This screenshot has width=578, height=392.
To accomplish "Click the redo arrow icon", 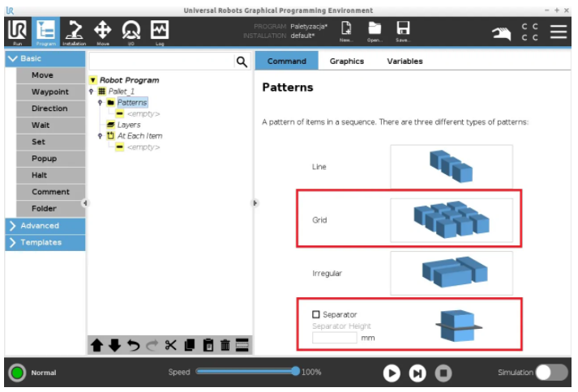I will pos(152,346).
